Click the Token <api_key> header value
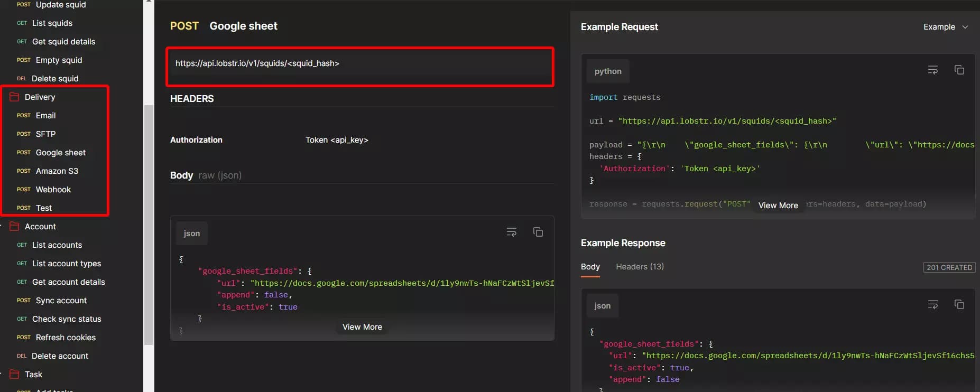Screen dimensions: 980x392 [337, 140]
